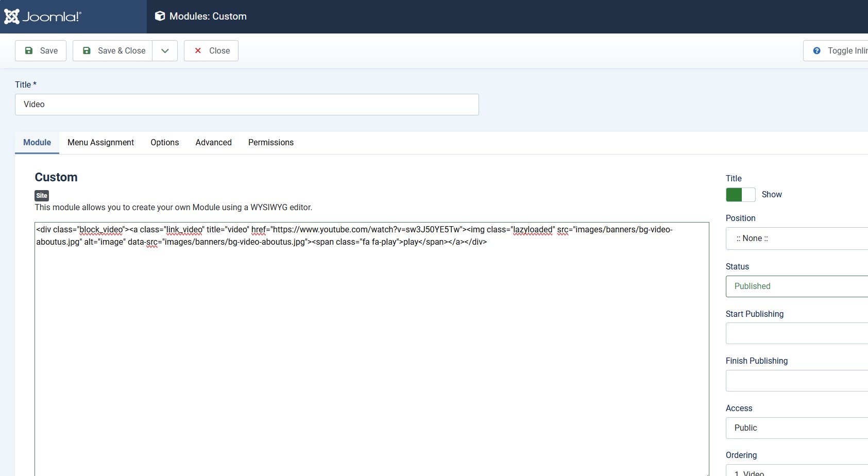The height and width of the screenshot is (476, 868).
Task: Click the Joomla logo icon
Action: pos(12,16)
